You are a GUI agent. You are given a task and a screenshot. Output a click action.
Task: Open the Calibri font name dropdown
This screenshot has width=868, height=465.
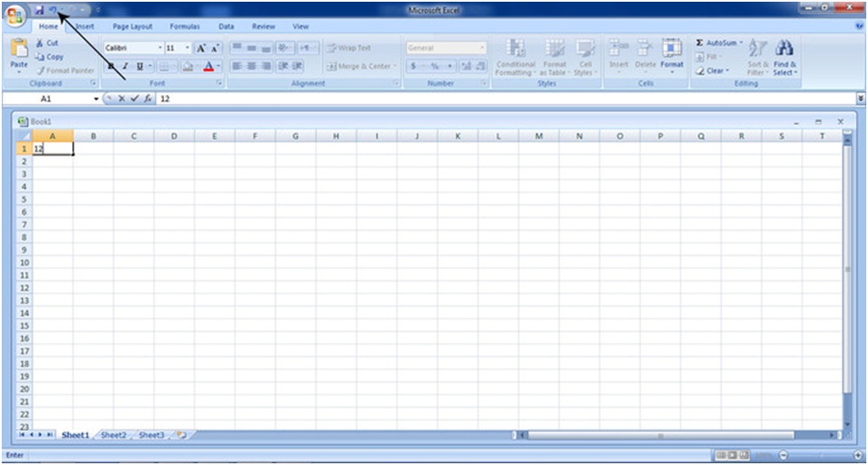click(160, 48)
